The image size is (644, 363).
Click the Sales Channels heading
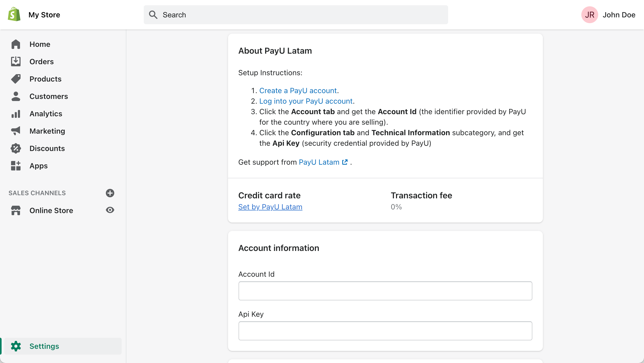pyautogui.click(x=37, y=193)
